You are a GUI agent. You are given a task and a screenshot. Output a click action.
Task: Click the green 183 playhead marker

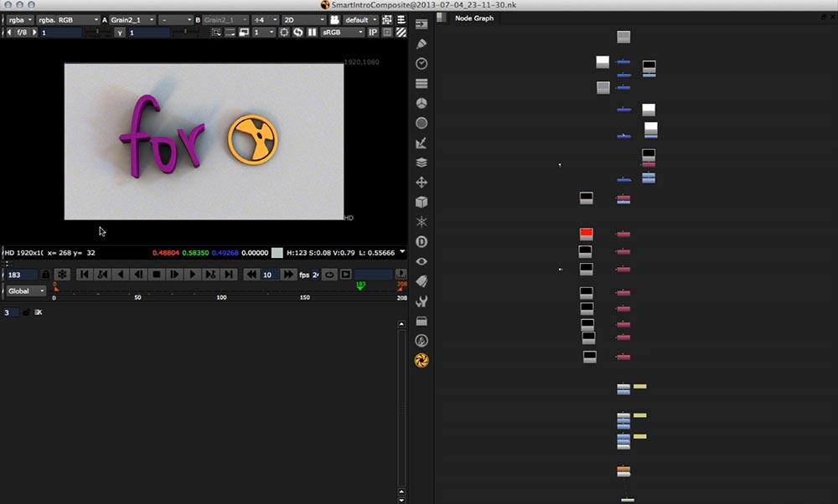coord(360,285)
